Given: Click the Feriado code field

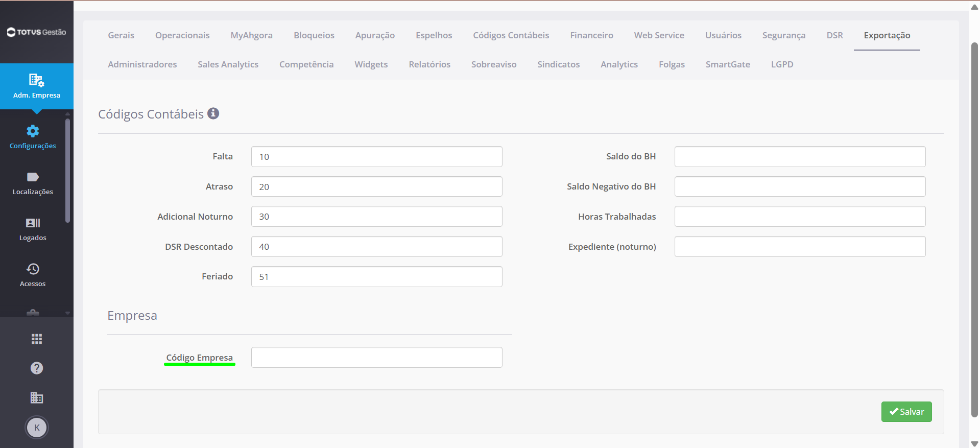Looking at the screenshot, I should click(377, 276).
